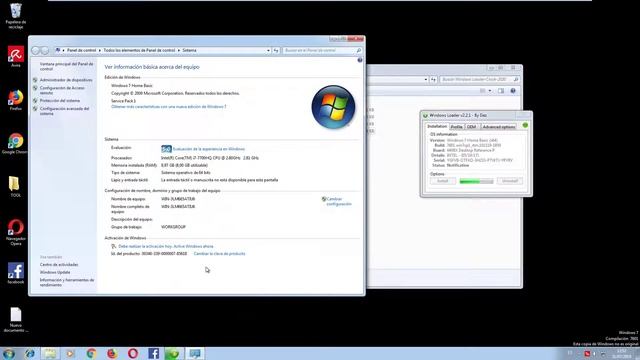Open Configuración de Acceso remoto link
This screenshot has width=640, height=360.
(x=62, y=90)
